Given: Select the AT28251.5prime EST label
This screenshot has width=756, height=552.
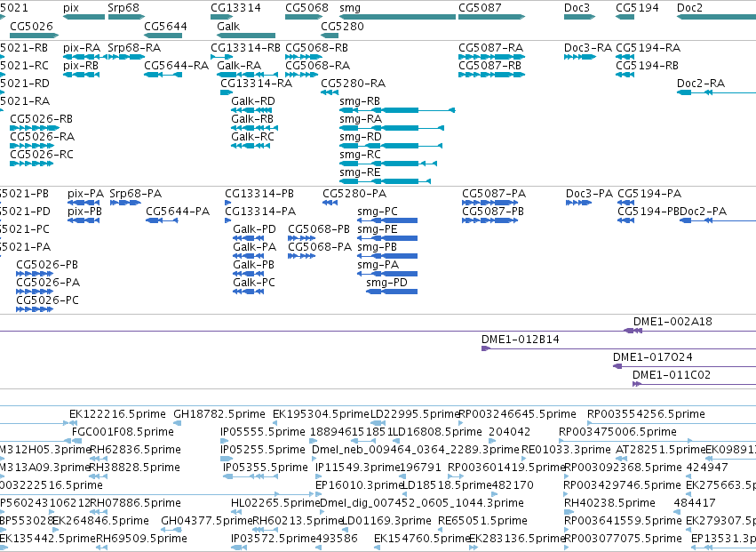Looking at the screenshot, I should coord(661,450).
